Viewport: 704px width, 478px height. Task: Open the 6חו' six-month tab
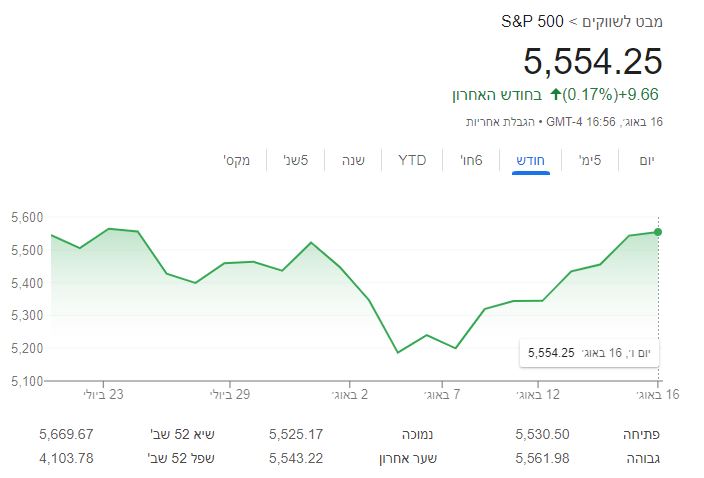[x=471, y=160]
